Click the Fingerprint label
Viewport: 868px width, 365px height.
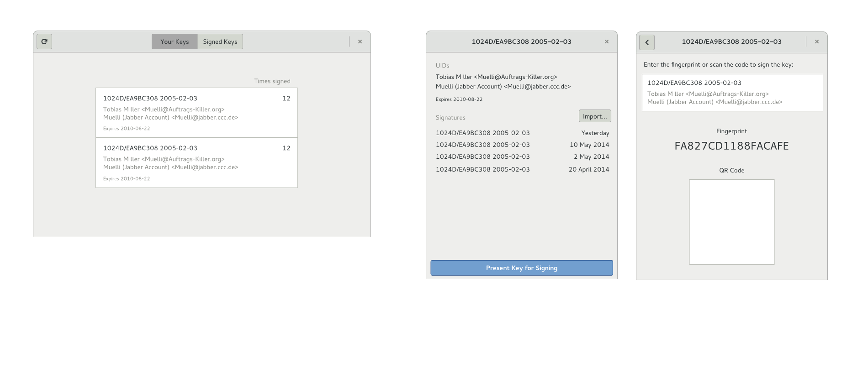pos(732,131)
